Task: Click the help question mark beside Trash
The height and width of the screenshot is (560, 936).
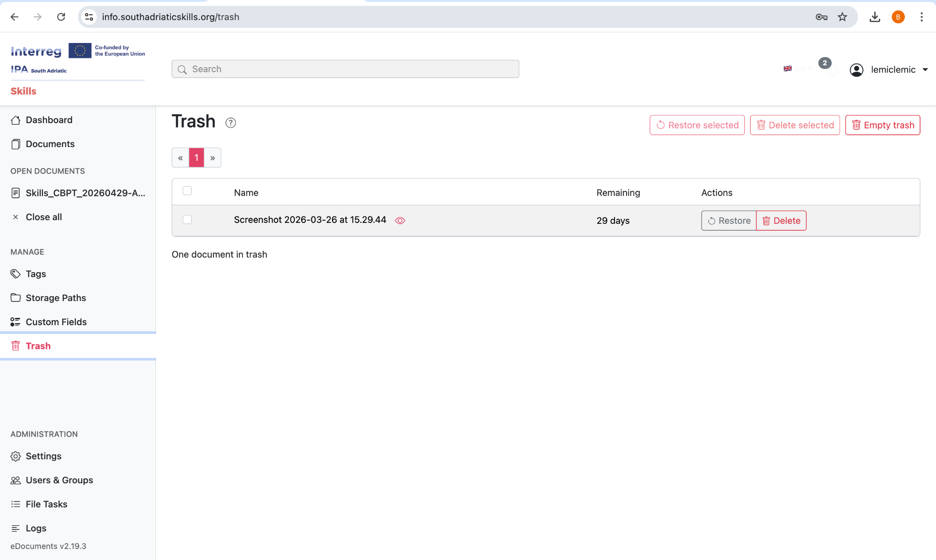Action: (231, 123)
